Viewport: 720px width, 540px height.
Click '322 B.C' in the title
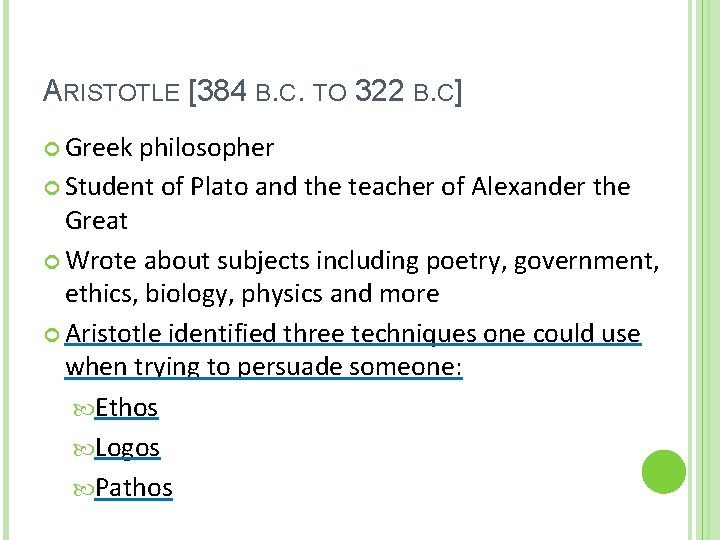pos(408,91)
